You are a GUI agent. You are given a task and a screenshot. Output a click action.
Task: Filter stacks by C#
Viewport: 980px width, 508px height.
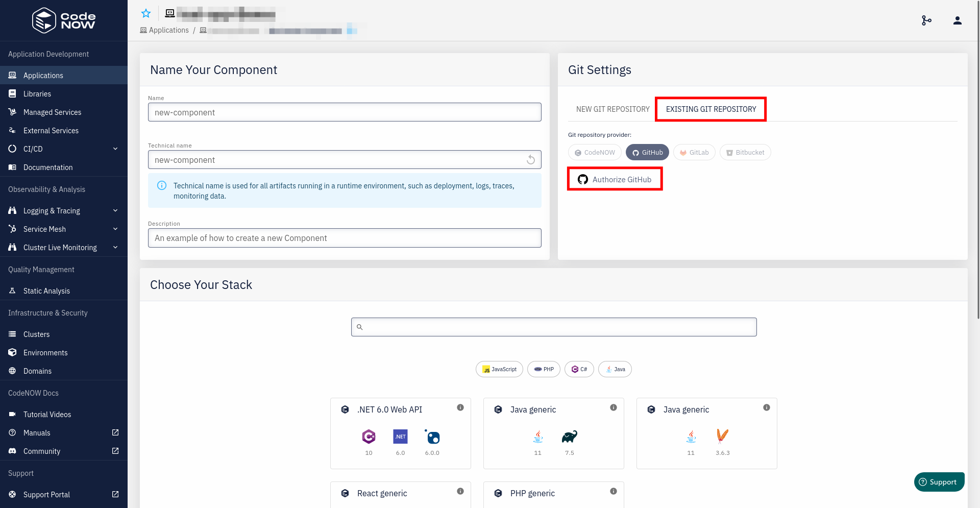coord(579,369)
